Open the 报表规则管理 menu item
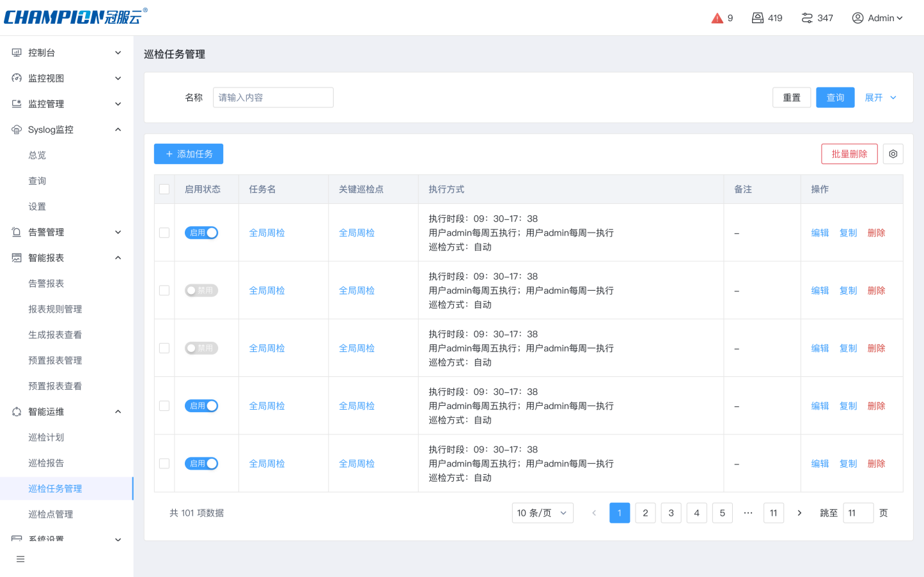The height and width of the screenshot is (577, 924). click(55, 309)
